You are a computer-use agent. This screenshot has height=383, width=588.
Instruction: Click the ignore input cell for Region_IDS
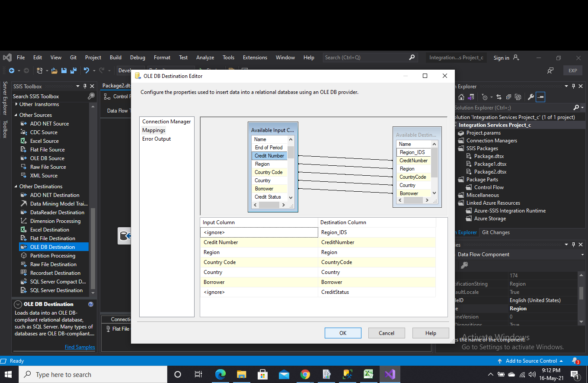(x=259, y=232)
